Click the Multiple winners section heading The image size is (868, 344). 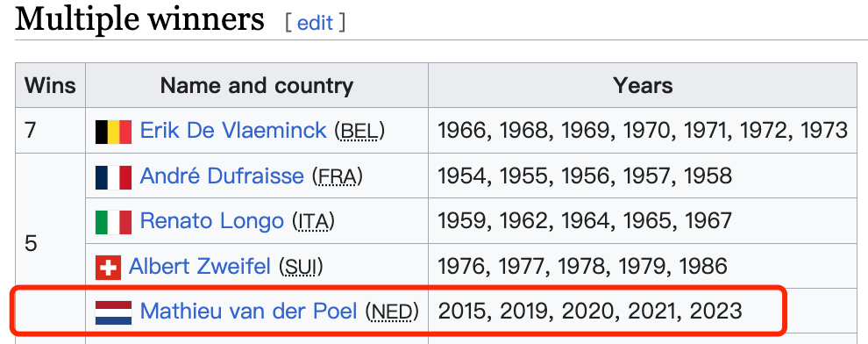click(x=139, y=20)
